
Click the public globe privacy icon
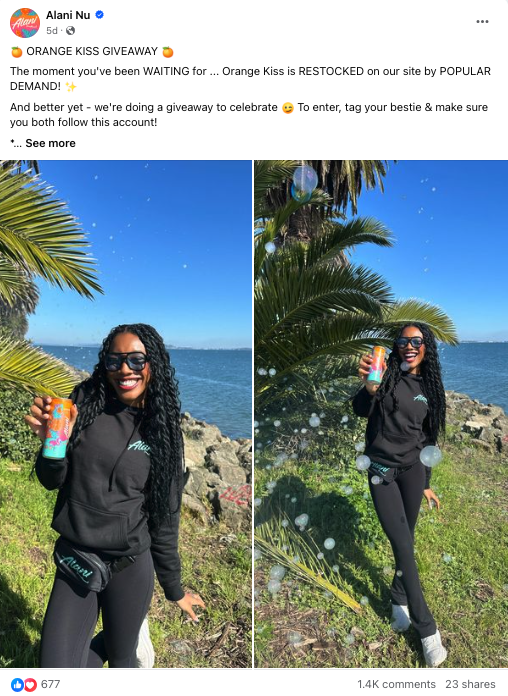coord(71,31)
